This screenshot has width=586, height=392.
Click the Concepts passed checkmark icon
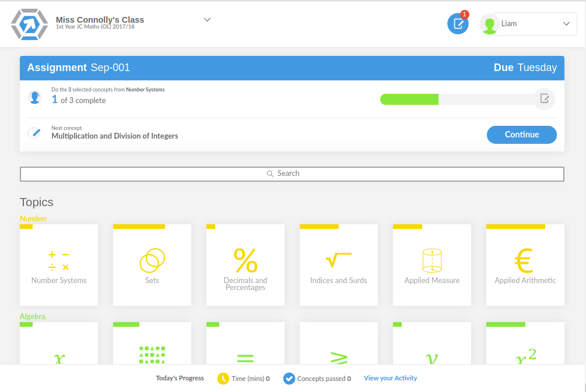click(289, 379)
